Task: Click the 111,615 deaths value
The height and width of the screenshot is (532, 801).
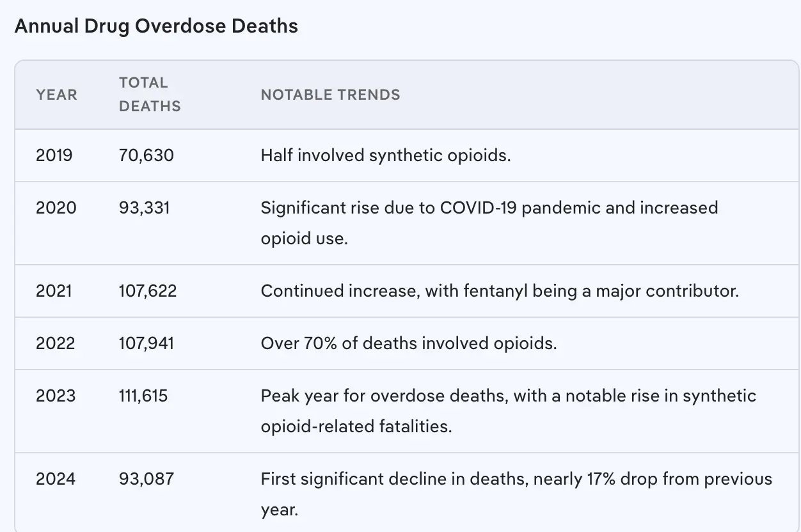Action: click(x=143, y=396)
